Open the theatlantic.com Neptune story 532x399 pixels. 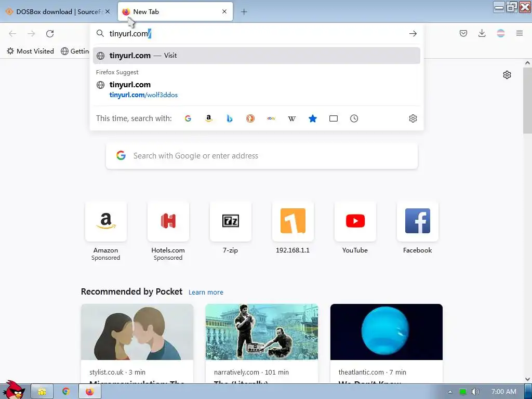pyautogui.click(x=387, y=344)
